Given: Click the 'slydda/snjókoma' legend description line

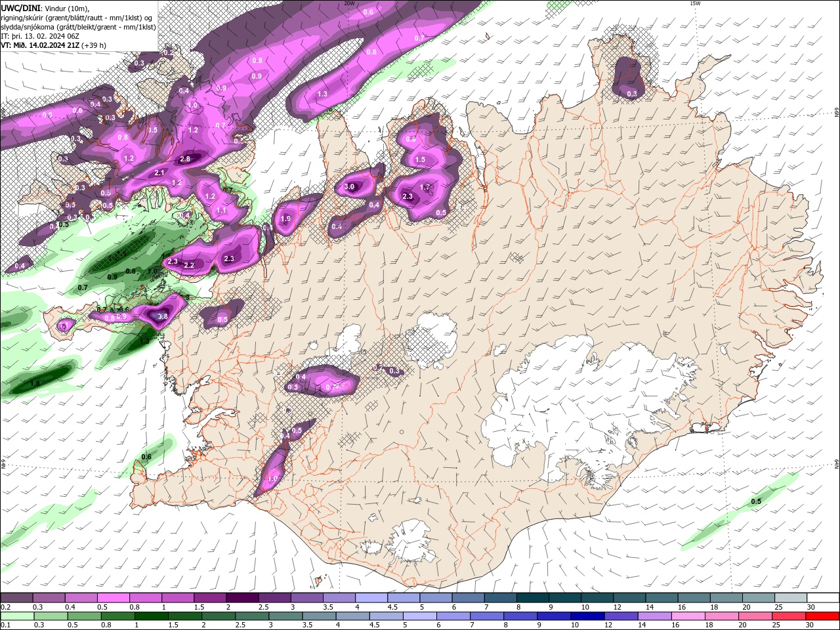Looking at the screenshot, I should 78,27.
